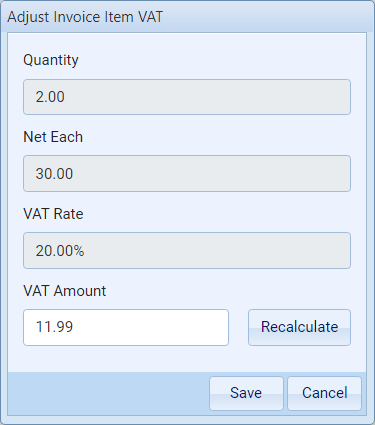This screenshot has height=425, width=375.
Task: Click blank dialog area below VAT Amount
Action: [187, 359]
